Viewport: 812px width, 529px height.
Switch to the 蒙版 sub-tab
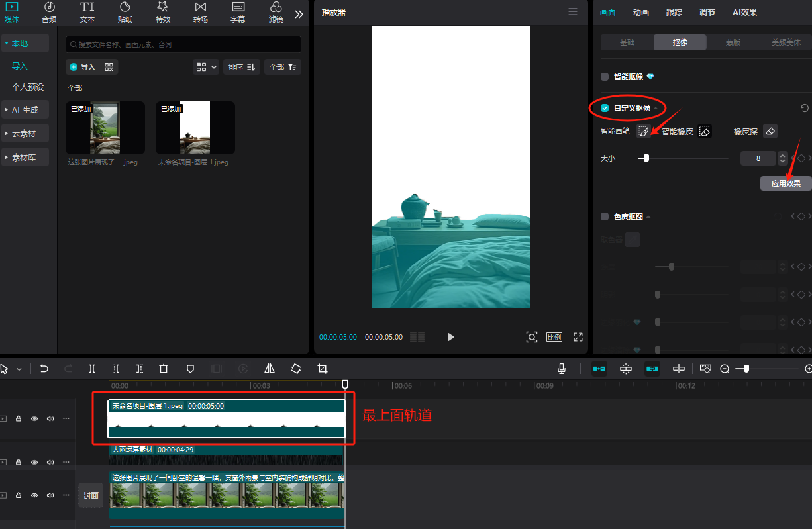[x=733, y=42]
